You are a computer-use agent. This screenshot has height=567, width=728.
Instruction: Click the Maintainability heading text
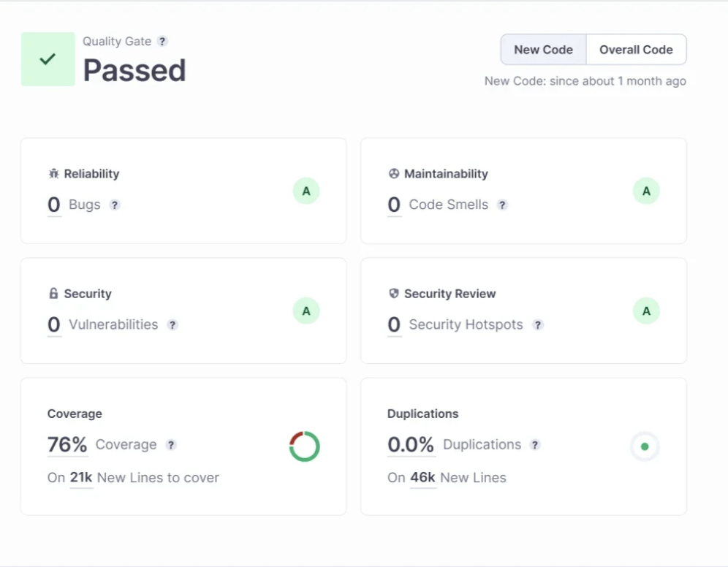click(x=446, y=173)
